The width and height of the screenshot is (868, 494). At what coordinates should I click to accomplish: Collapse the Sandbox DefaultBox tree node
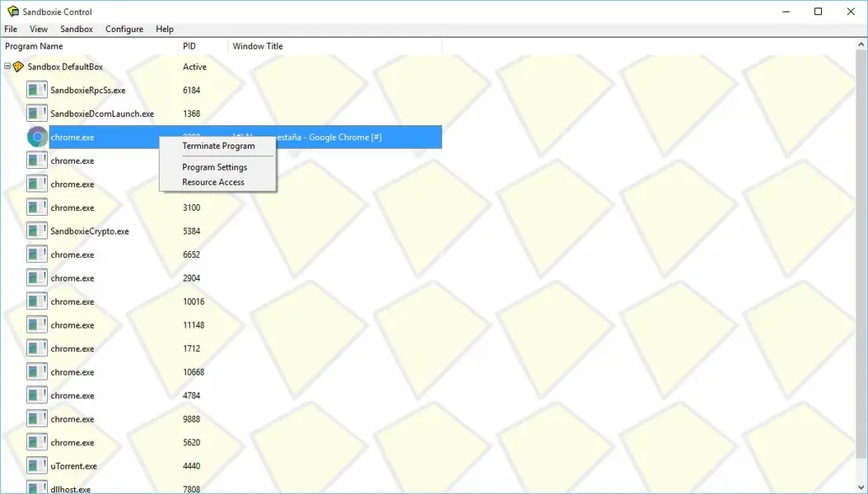[x=7, y=66]
